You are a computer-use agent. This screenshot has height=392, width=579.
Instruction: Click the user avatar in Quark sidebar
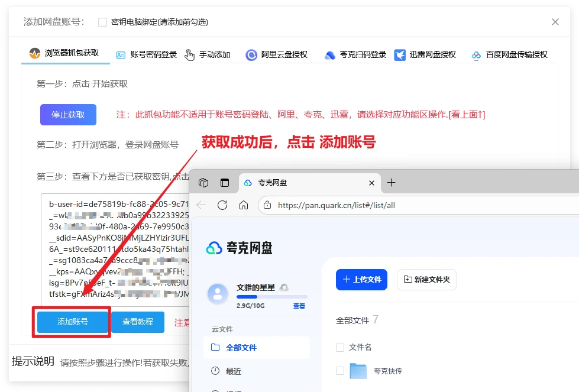(x=218, y=293)
